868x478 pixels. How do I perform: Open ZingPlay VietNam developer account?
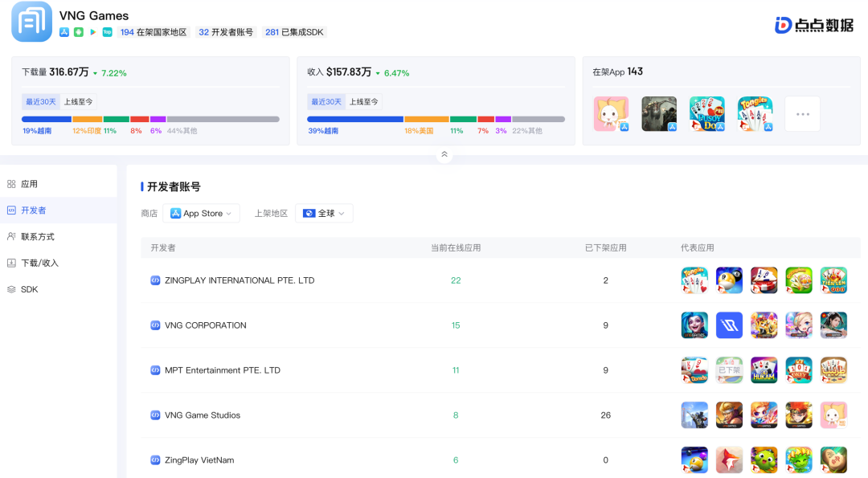click(199, 460)
